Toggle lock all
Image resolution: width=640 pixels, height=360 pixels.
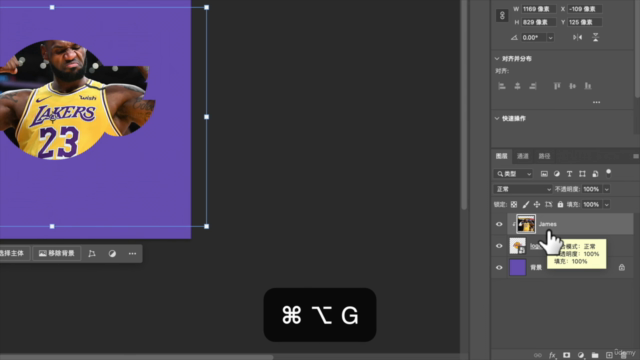[x=560, y=204]
